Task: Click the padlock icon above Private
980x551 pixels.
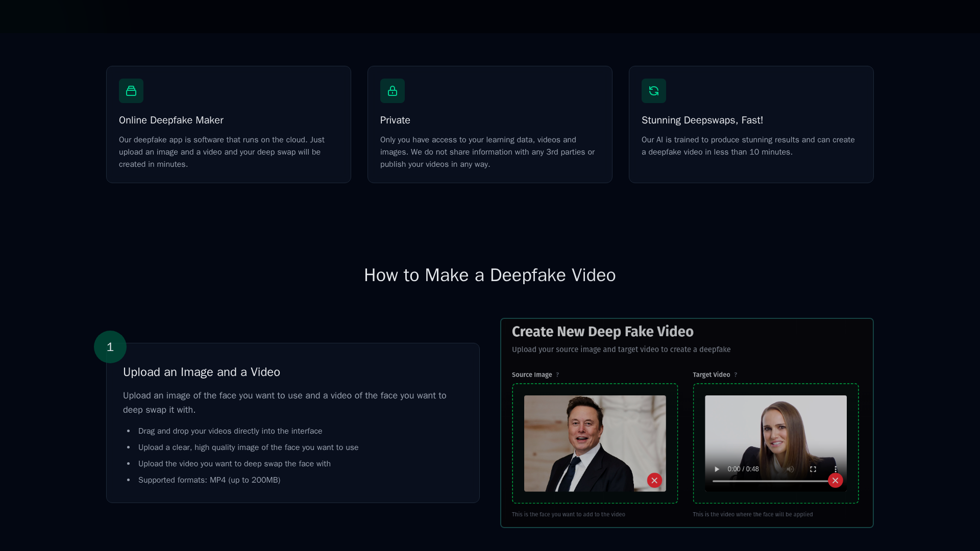Action: pyautogui.click(x=393, y=91)
